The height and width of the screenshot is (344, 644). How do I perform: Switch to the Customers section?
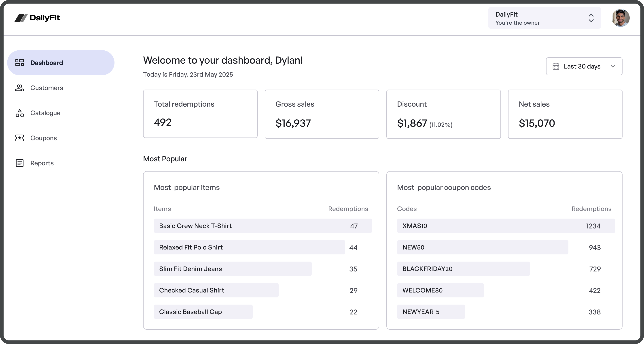click(x=47, y=88)
